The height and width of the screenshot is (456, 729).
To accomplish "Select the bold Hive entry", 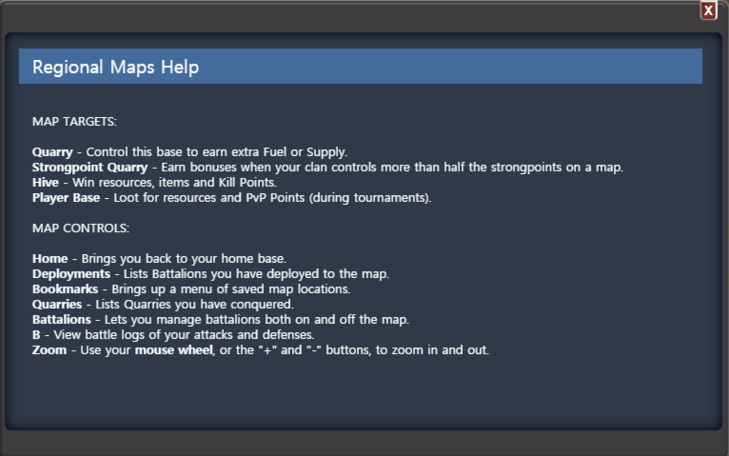I will 46,182.
